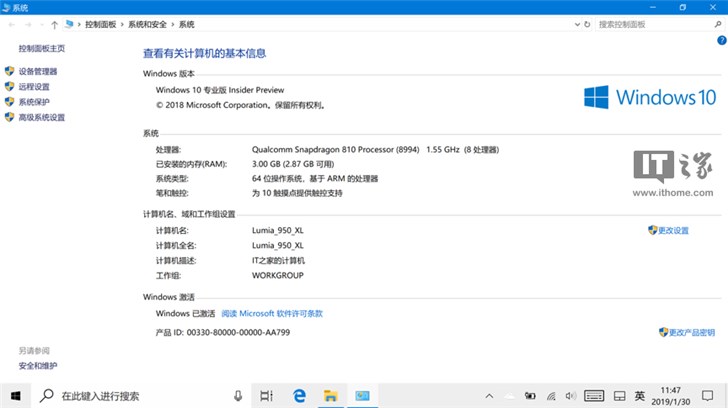Select the product ID 00330-80000-00000-AA799
Image resolution: width=728 pixels, height=408 pixels.
point(238,332)
